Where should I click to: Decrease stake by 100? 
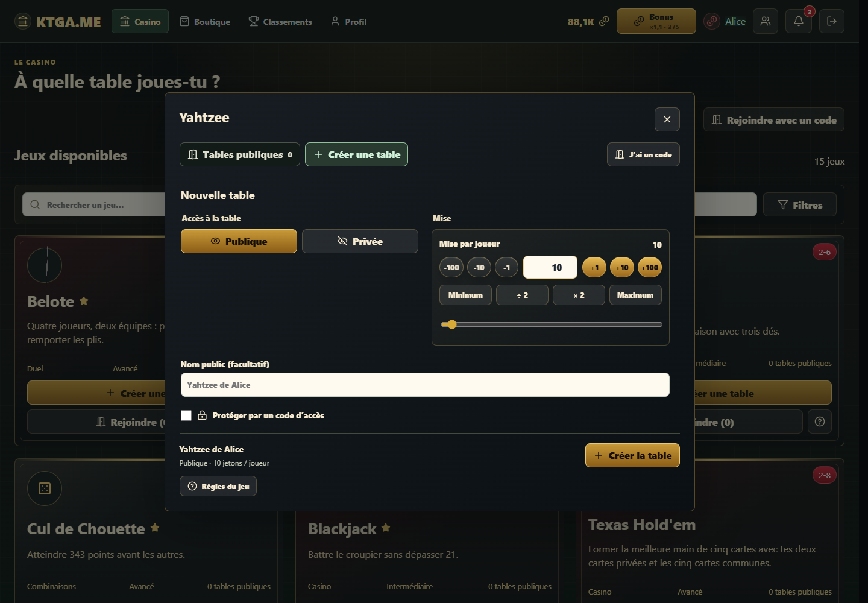pos(451,267)
